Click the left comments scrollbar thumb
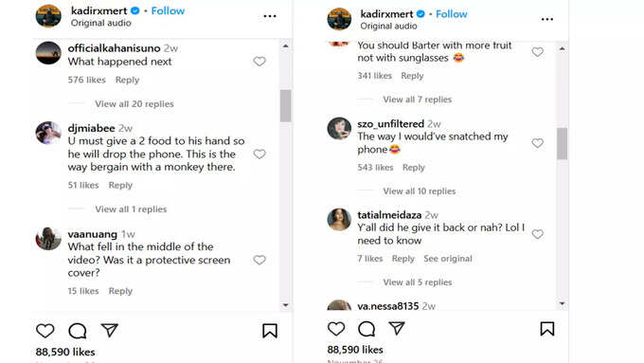The height and width of the screenshot is (363, 644). pyautogui.click(x=285, y=105)
